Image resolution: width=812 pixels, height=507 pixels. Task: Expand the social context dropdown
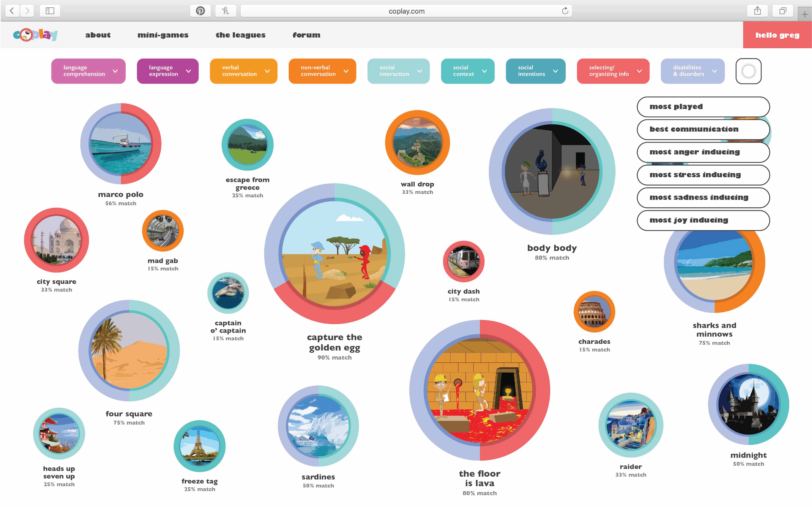click(468, 71)
